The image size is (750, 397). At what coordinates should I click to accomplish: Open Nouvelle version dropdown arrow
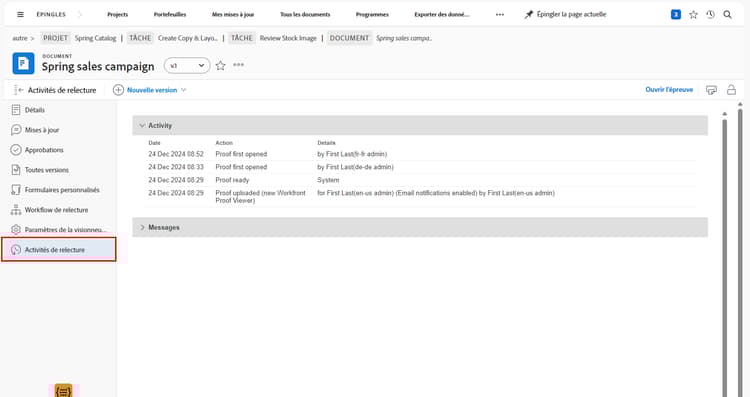[x=184, y=90]
